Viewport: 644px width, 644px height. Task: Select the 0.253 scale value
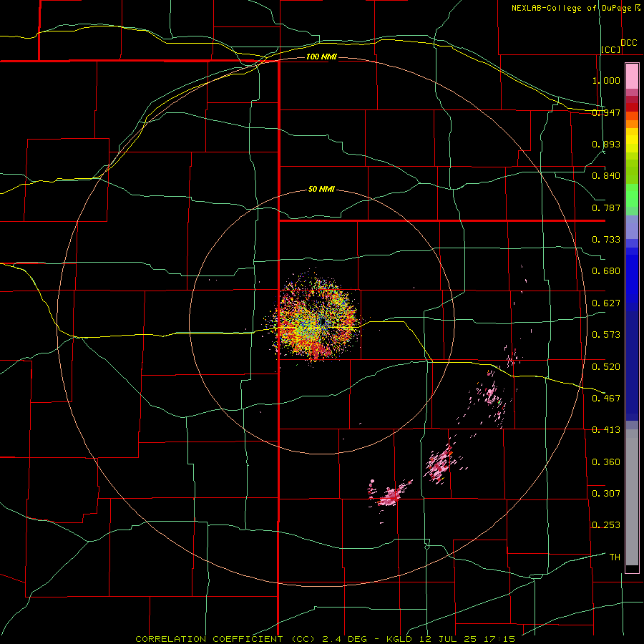pos(606,525)
